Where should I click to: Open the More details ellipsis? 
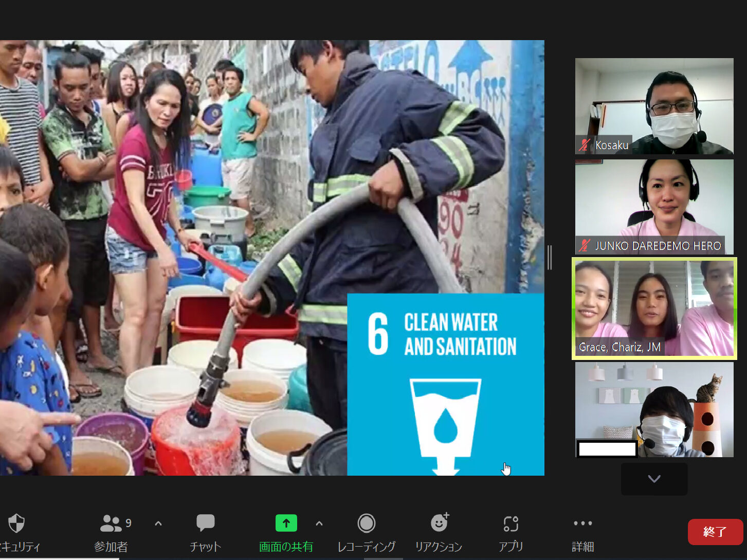(583, 523)
